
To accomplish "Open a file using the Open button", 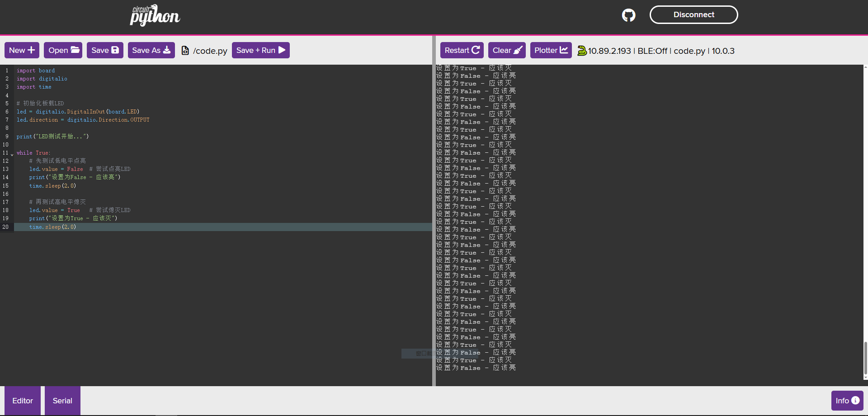I will pyautogui.click(x=63, y=50).
